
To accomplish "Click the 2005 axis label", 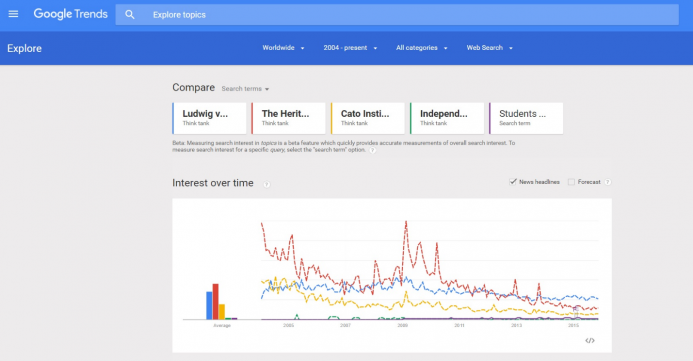I will click(x=288, y=325).
